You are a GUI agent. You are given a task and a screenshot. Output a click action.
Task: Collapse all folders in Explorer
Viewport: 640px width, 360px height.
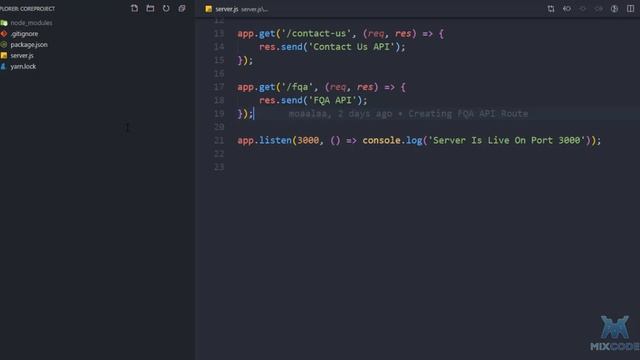pos(182,8)
